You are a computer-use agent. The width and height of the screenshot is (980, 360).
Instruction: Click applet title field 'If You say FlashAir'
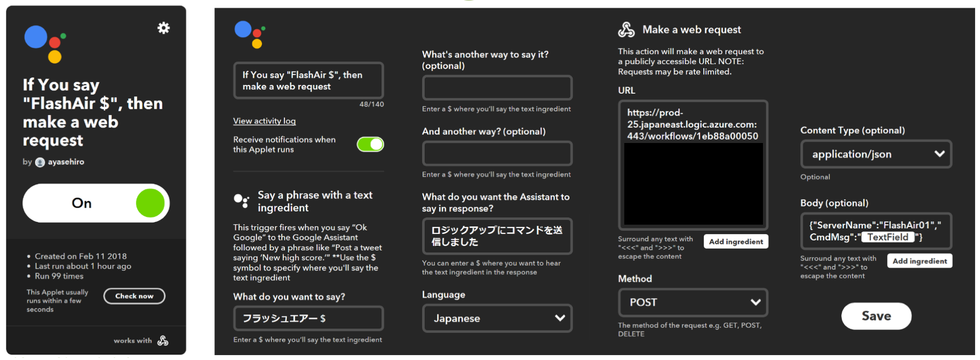click(309, 81)
